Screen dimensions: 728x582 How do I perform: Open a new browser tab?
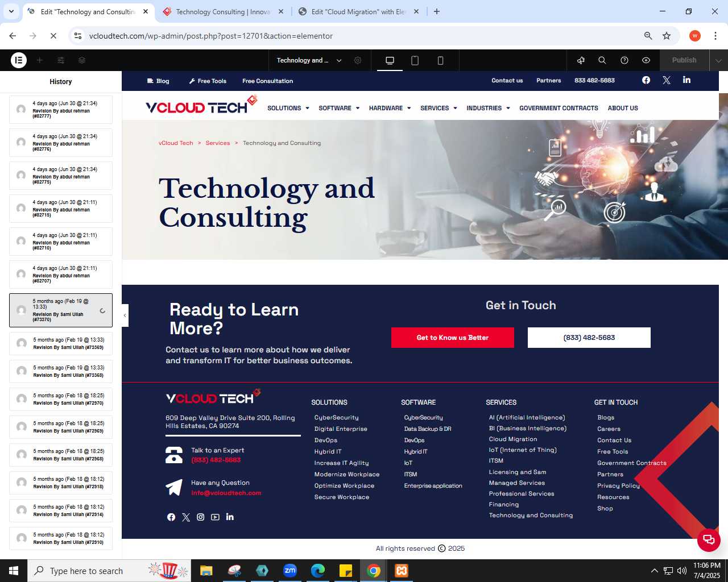pos(437,11)
